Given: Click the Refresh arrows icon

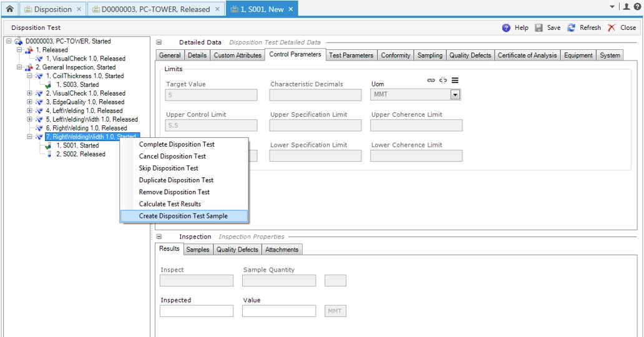Looking at the screenshot, I should (571, 28).
